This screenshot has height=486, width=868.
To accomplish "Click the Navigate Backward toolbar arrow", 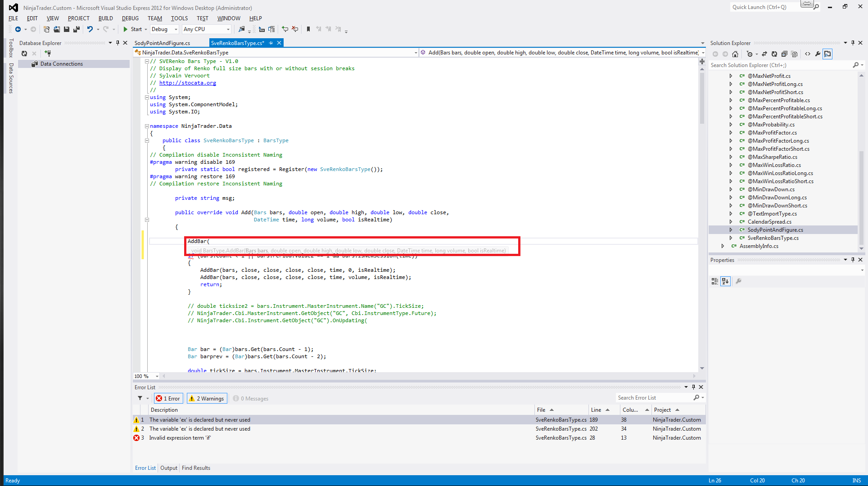I will (18, 29).
